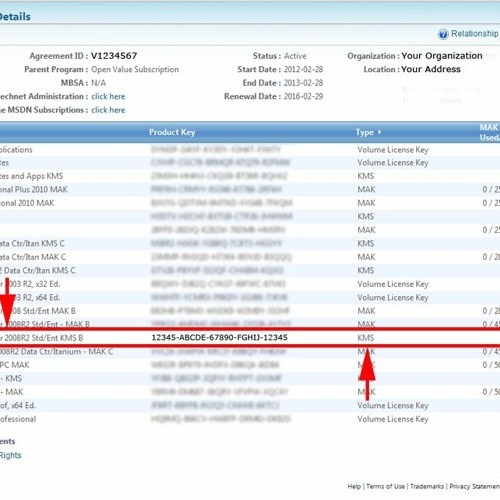Open the Help footer link
This screenshot has height=500, width=500.
[x=354, y=486]
